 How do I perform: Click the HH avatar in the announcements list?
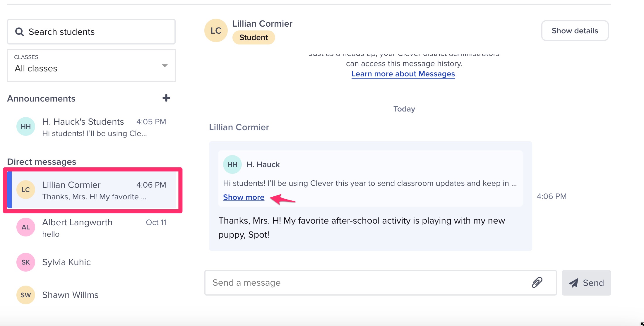[25, 126]
